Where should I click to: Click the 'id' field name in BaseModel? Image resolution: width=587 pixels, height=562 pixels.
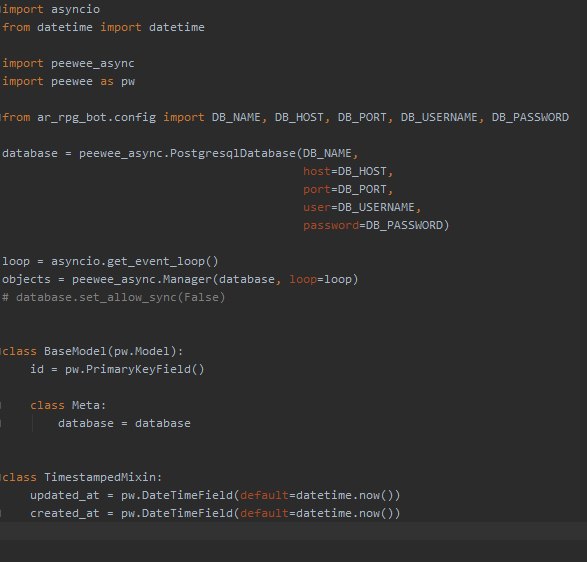[37, 370]
